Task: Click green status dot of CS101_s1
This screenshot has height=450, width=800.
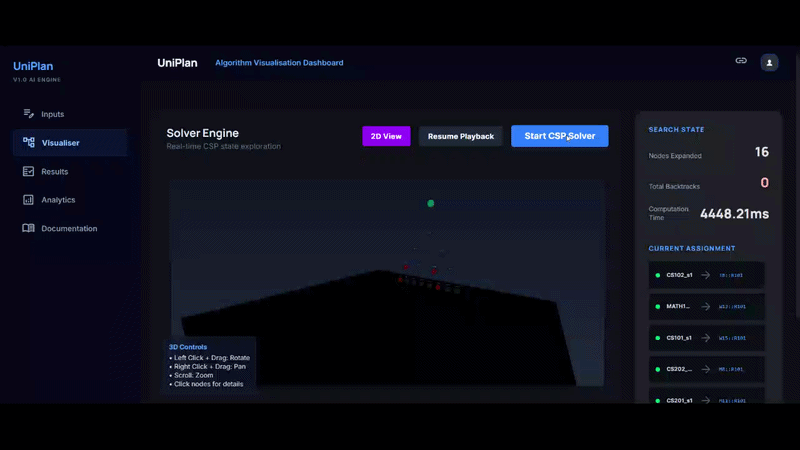Action: 658,338
